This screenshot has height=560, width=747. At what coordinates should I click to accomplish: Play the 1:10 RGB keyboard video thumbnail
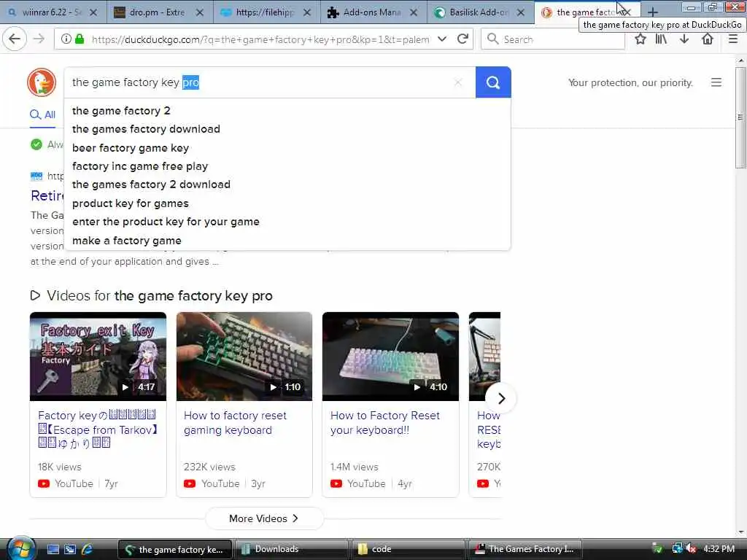[x=244, y=356]
